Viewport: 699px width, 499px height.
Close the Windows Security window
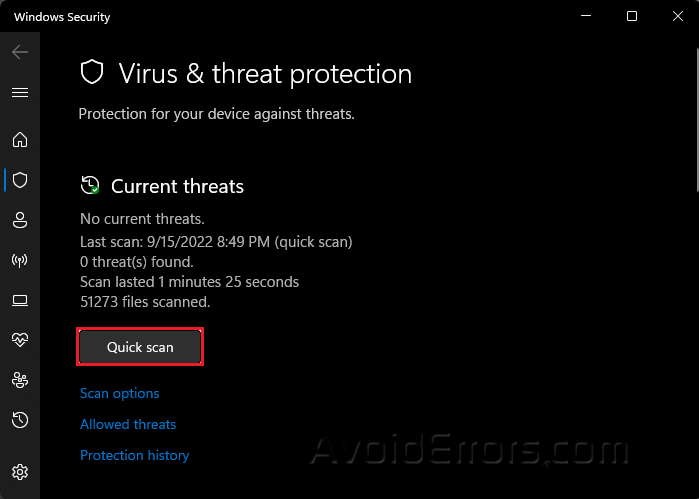tap(677, 17)
